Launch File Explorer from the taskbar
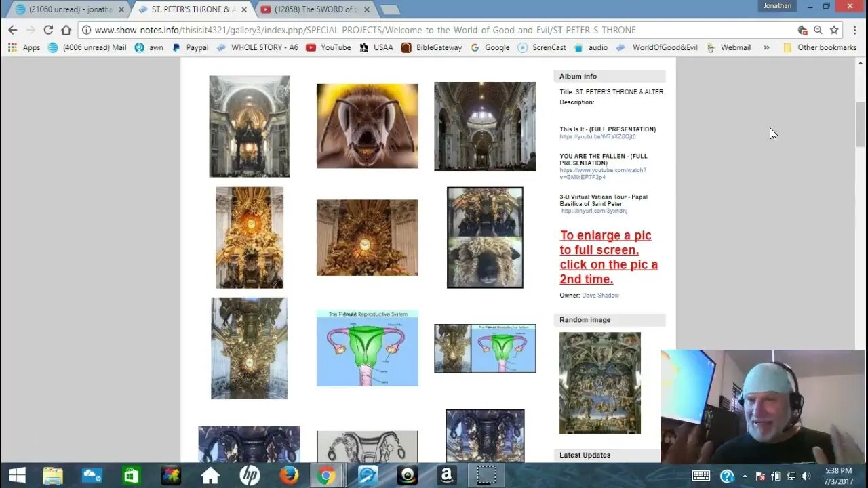The height and width of the screenshot is (488, 868). [x=52, y=476]
